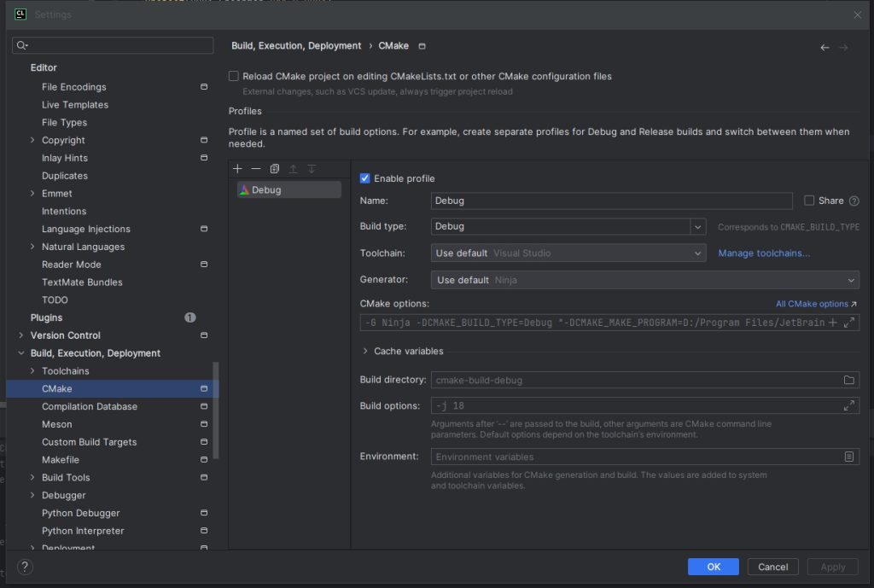Click project icon next to Inlay Hints
This screenshot has width=874, height=588.
click(204, 158)
